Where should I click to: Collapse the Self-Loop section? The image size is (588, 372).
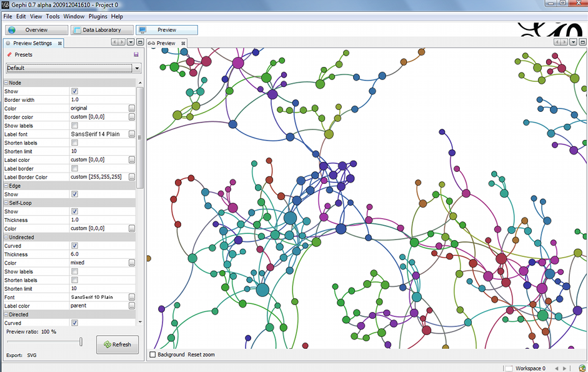(x=6, y=203)
